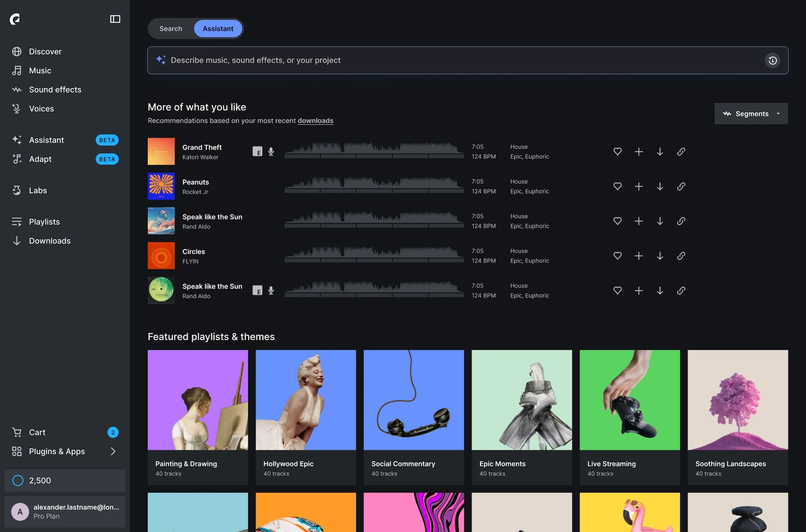Open the downloads link under recommendations
Viewport: 806px width, 532px height.
315,121
